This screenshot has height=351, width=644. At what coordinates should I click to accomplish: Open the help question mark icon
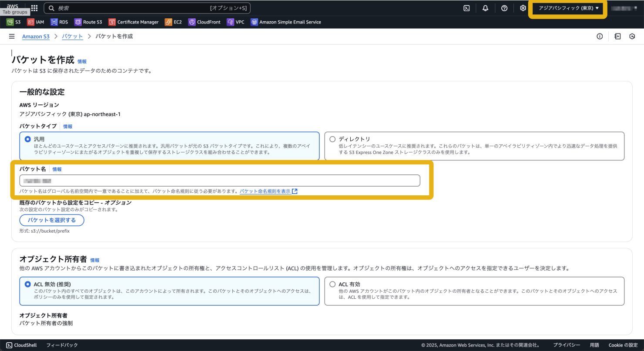point(504,8)
